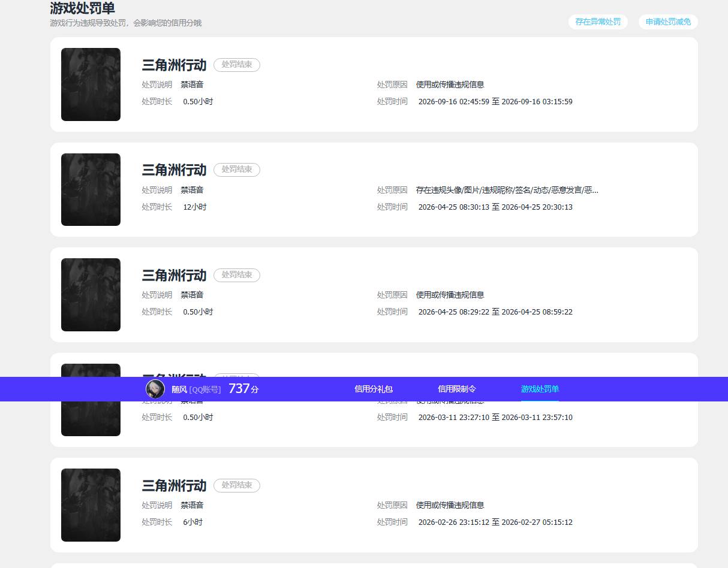This screenshot has width=728, height=568.
Task: Click 处罚结束 badge on the 12小时 card
Action: click(x=237, y=170)
